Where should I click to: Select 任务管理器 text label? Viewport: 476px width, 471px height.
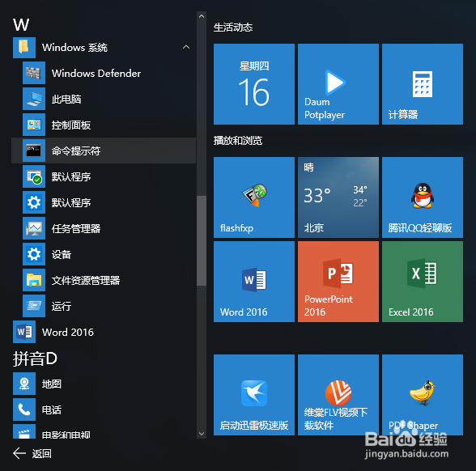pyautogui.click(x=76, y=228)
